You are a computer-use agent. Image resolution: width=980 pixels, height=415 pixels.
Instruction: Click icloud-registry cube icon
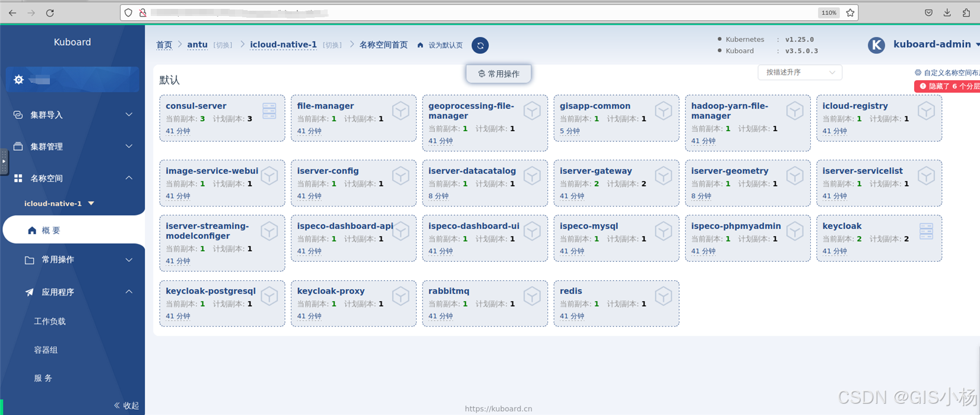coord(926,110)
